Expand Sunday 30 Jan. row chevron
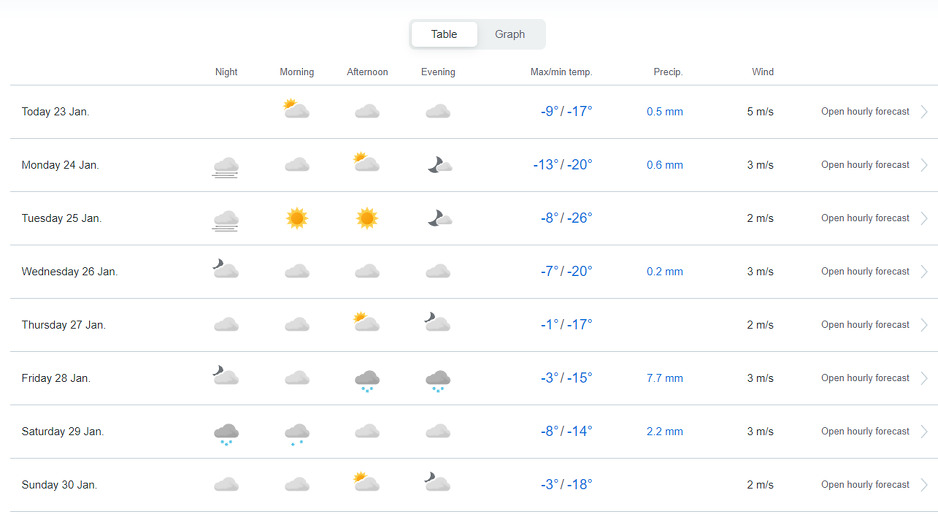Image resolution: width=938 pixels, height=517 pixels. pyautogui.click(x=924, y=485)
